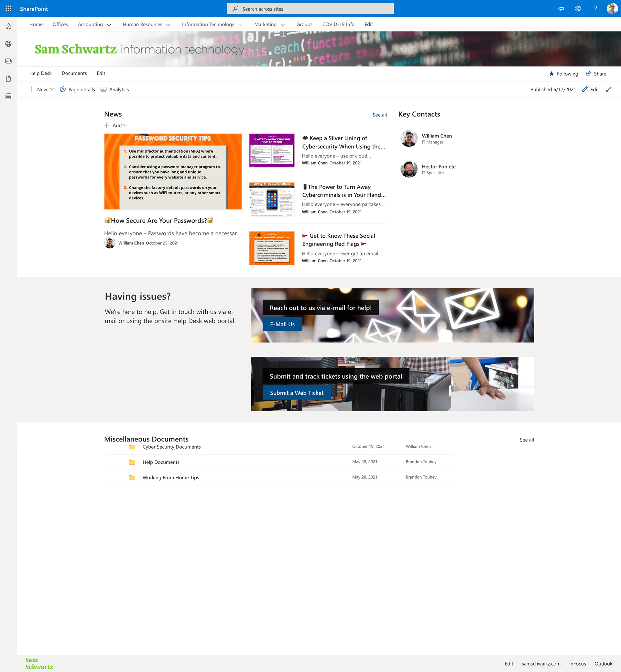Open the Cyber Security Documents row name
This screenshot has width=621, height=672.
coord(171,447)
